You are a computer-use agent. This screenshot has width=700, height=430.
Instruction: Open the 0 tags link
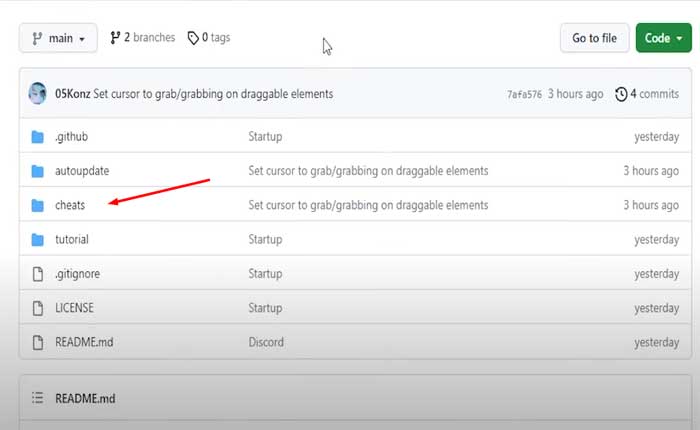[x=208, y=38]
